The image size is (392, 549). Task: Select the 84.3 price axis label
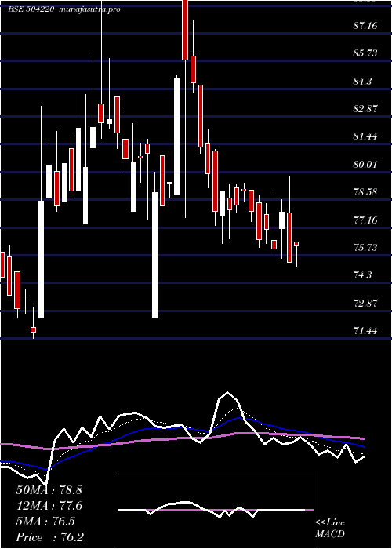pyautogui.click(x=362, y=82)
